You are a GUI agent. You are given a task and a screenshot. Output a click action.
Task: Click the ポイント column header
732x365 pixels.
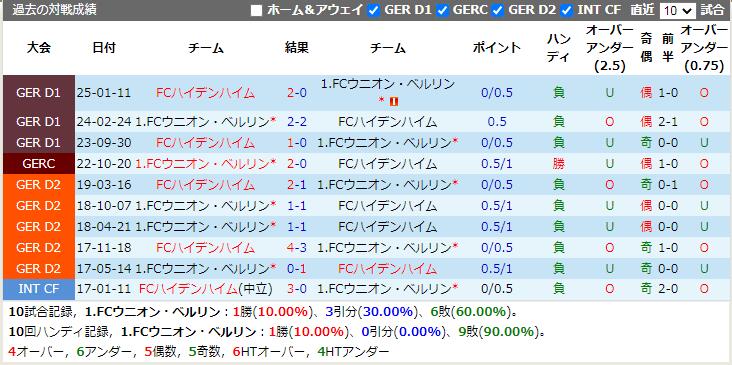(x=496, y=48)
